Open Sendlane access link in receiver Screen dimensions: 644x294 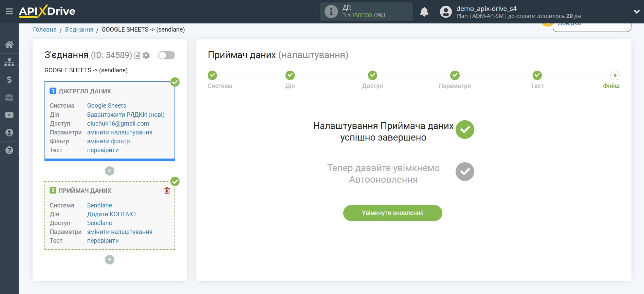coord(99,223)
